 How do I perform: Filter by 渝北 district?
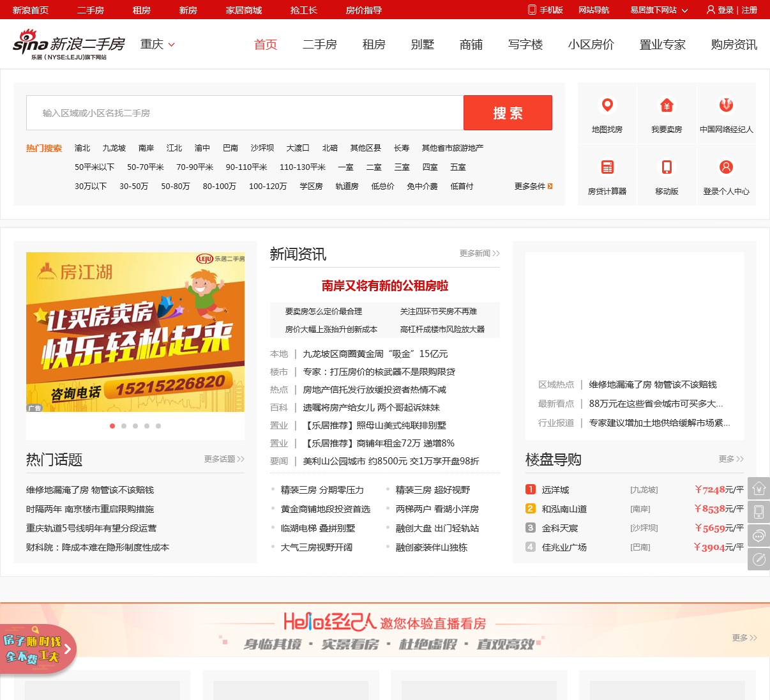point(82,148)
